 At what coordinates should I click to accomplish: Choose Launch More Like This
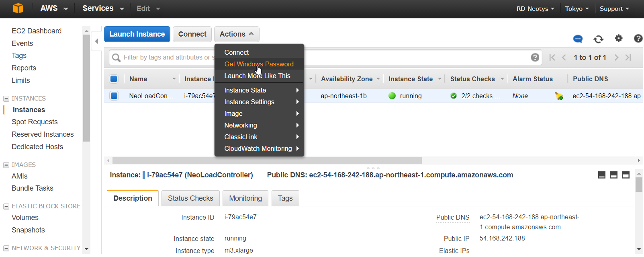coord(259,76)
